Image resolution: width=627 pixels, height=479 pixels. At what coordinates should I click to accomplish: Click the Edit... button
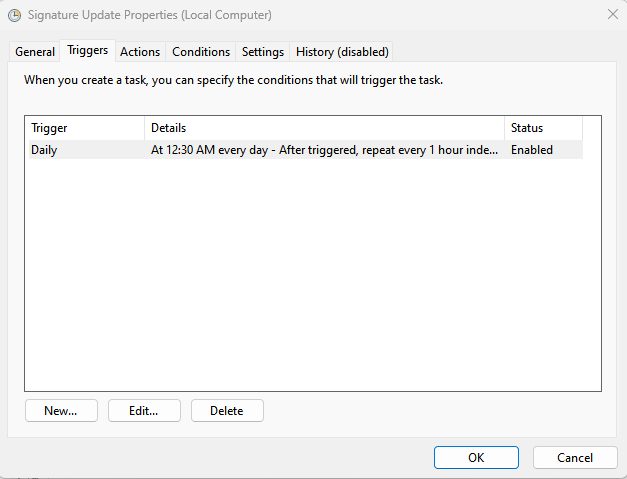tap(146, 411)
